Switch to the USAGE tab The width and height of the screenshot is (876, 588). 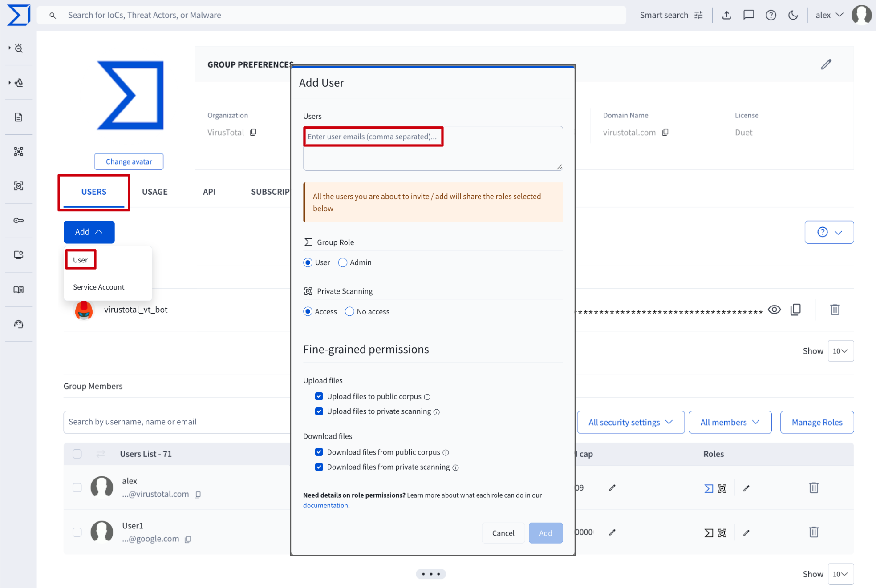[x=154, y=192]
